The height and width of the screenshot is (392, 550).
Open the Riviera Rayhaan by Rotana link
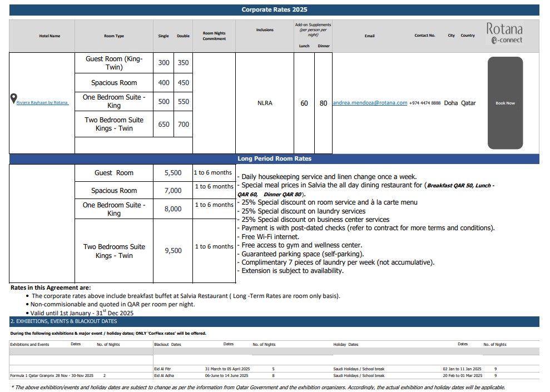point(42,103)
